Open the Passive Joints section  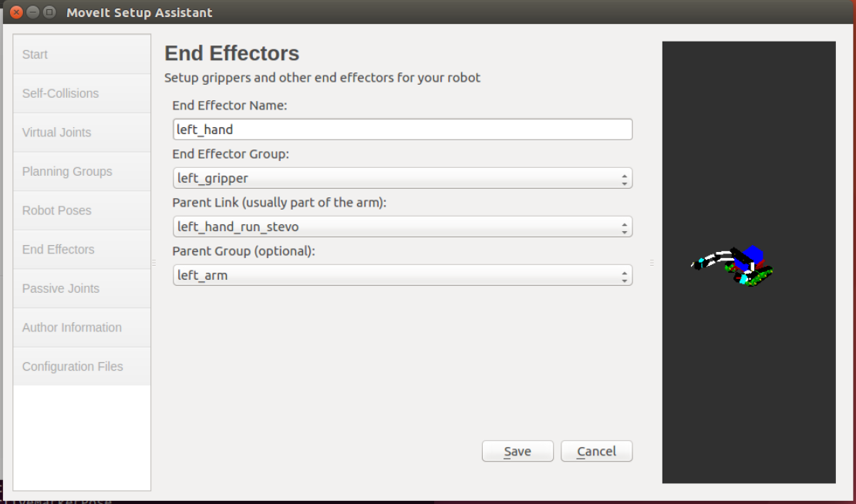(x=82, y=288)
